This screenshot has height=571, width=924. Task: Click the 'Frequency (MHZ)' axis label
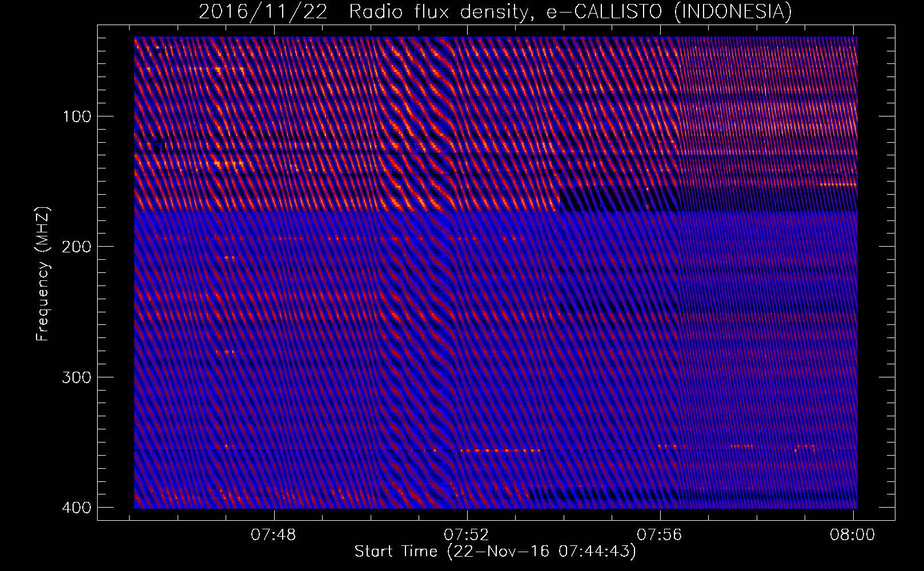[43, 274]
